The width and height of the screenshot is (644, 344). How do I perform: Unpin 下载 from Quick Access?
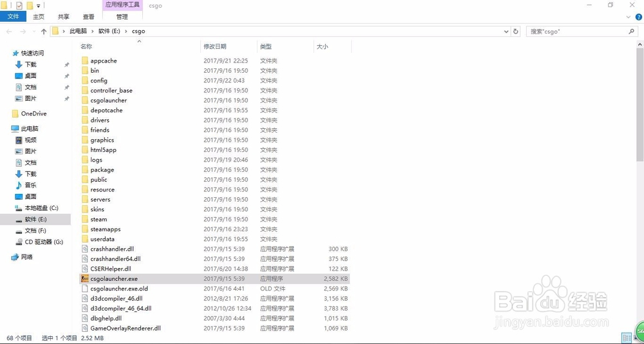pos(66,64)
